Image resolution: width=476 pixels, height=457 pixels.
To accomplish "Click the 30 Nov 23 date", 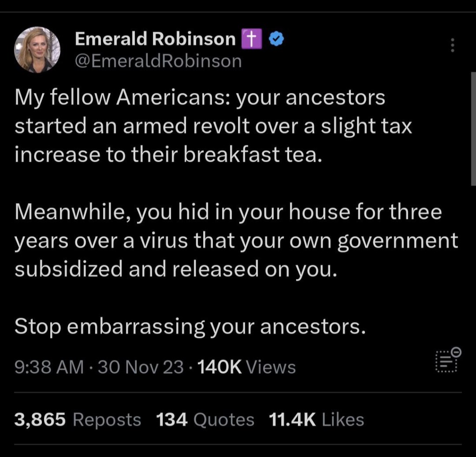I will (140, 367).
